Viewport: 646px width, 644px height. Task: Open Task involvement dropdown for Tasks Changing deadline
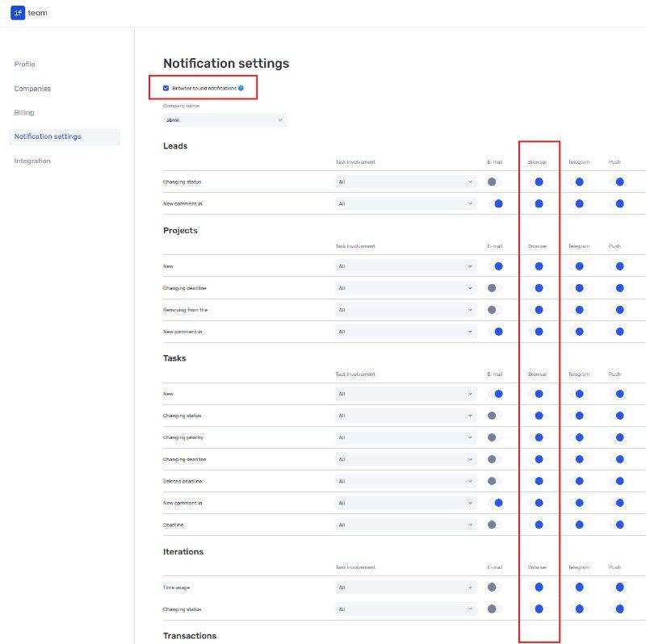[x=406, y=459]
